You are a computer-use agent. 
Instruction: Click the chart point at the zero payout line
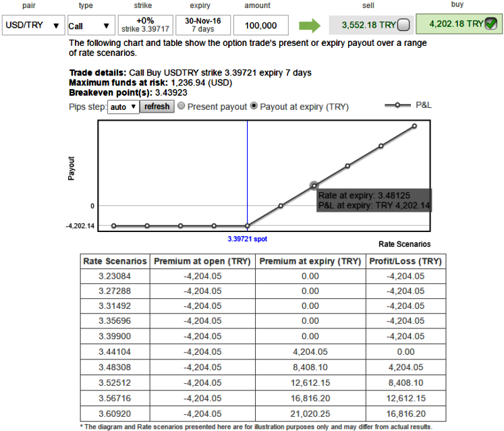pos(281,206)
